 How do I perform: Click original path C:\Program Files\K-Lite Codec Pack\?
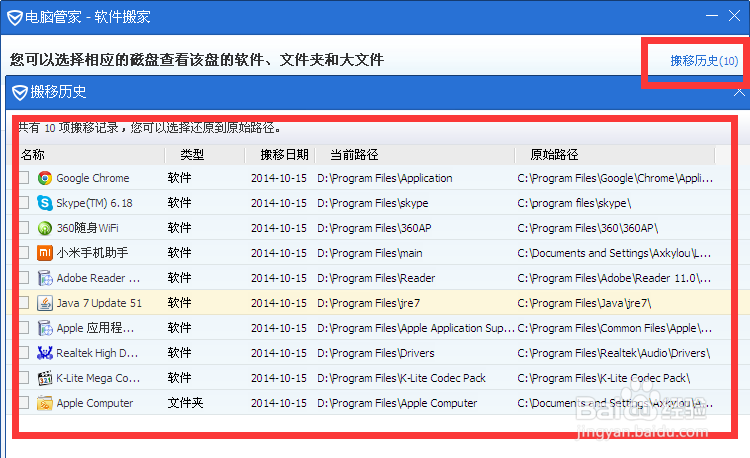(x=604, y=378)
